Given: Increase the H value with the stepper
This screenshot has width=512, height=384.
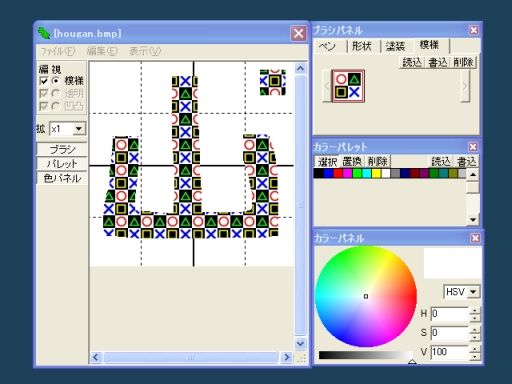Looking at the screenshot, I should click(475, 310).
